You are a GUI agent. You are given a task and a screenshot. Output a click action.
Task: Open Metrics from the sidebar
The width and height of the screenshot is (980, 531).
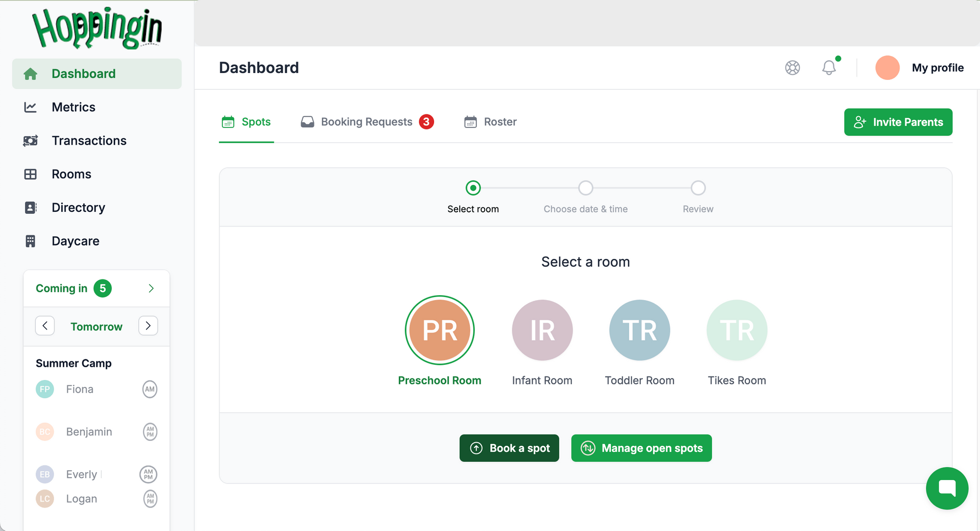click(73, 107)
